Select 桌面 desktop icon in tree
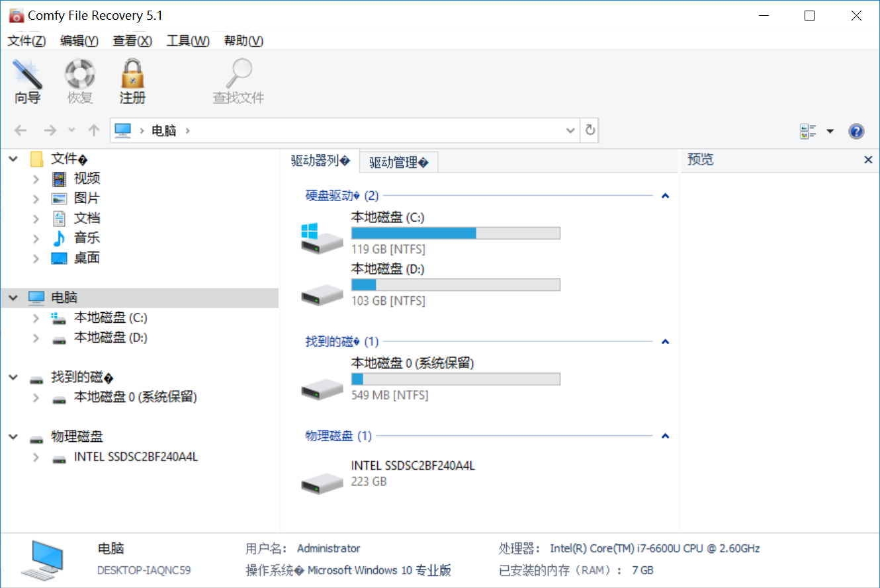880x588 pixels. pyautogui.click(x=60, y=259)
